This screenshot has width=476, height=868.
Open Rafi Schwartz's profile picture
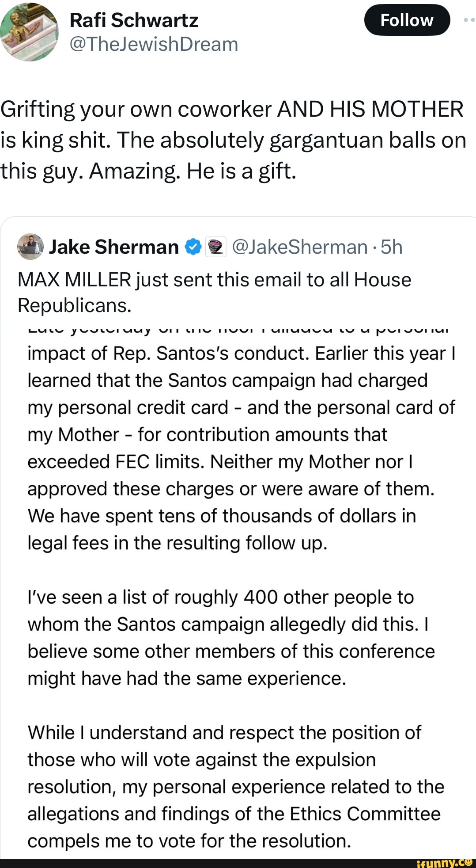click(30, 32)
